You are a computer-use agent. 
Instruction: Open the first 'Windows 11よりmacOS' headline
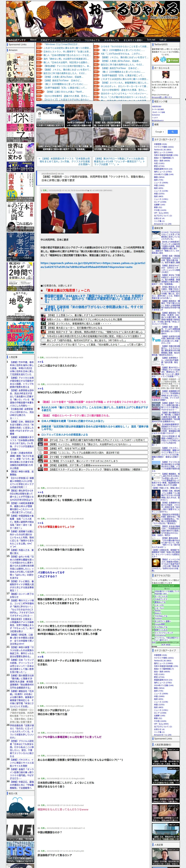coord(62,44)
